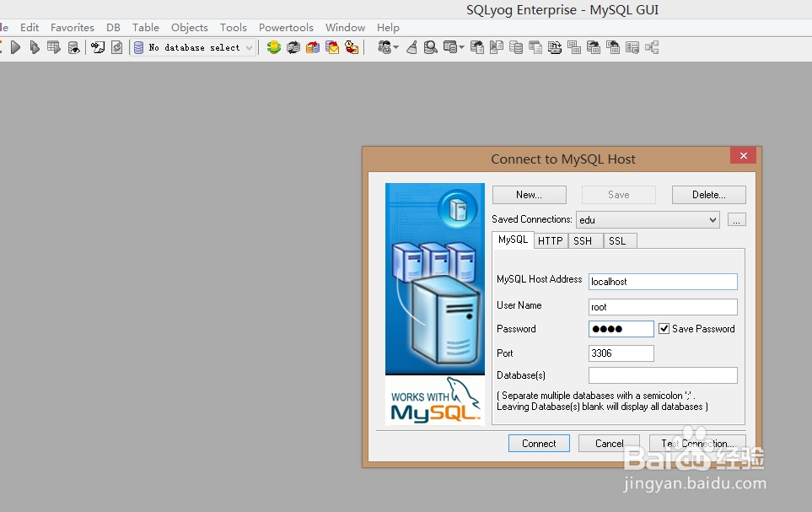Click the New... connection button

click(529, 195)
